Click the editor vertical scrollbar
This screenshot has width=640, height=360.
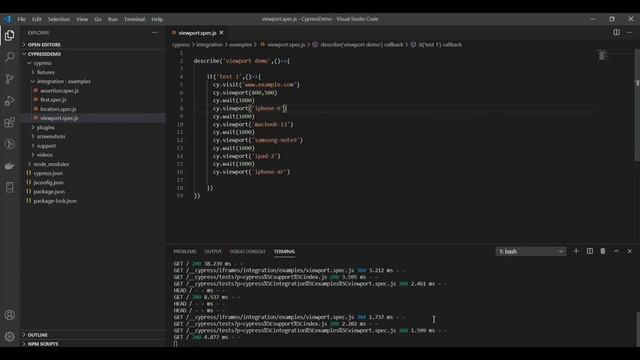(x=637, y=105)
